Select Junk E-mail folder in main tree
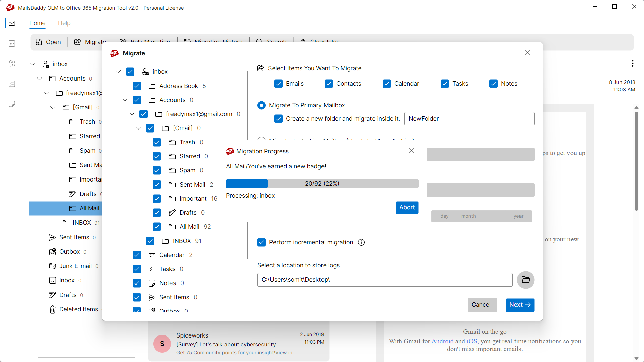The width and height of the screenshot is (644, 362). point(73,266)
